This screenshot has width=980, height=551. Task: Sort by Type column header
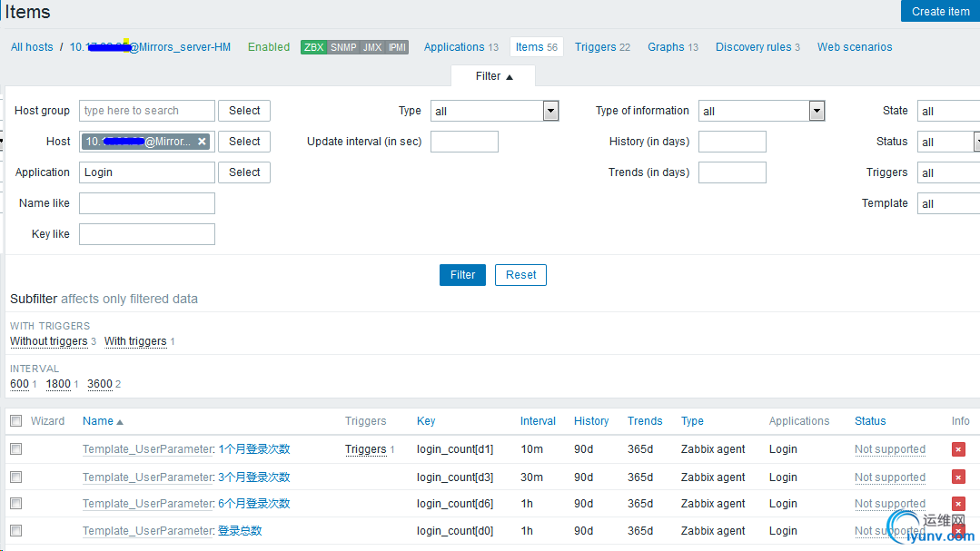pyautogui.click(x=692, y=421)
